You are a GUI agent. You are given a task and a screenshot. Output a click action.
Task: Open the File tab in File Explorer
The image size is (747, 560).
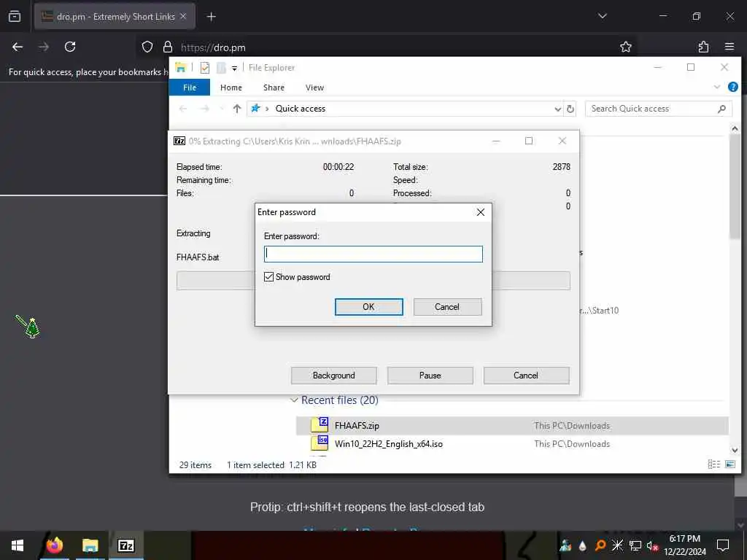point(190,87)
